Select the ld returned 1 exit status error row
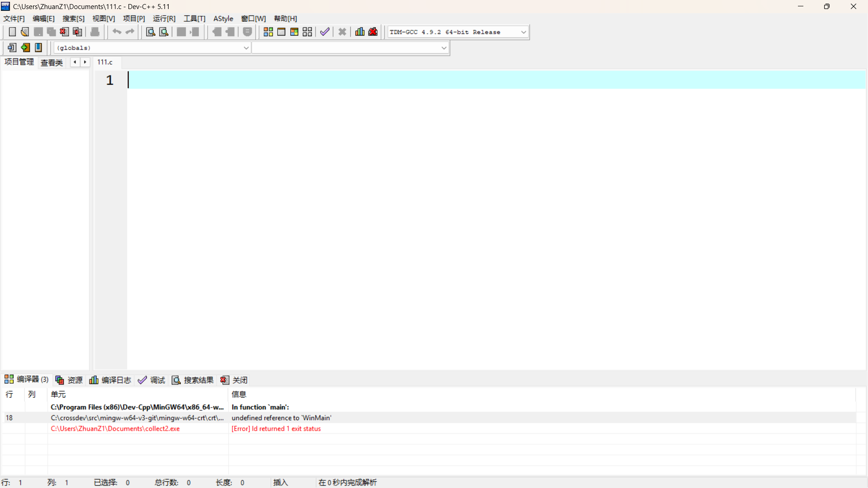 click(x=276, y=429)
